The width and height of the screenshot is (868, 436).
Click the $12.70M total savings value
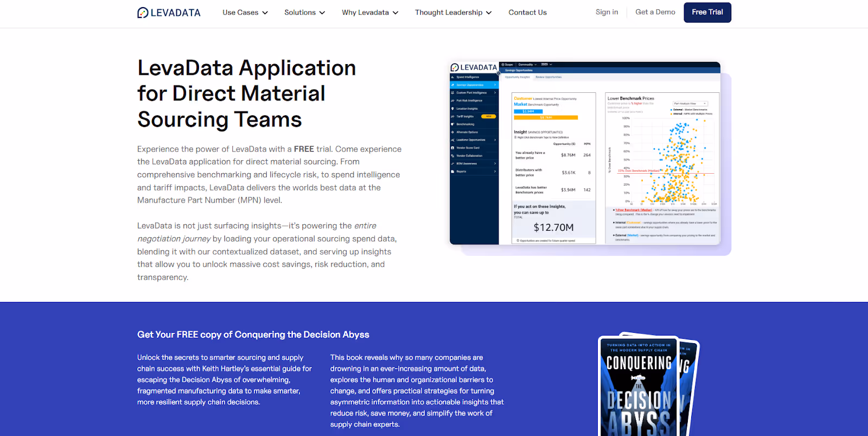coord(553,228)
